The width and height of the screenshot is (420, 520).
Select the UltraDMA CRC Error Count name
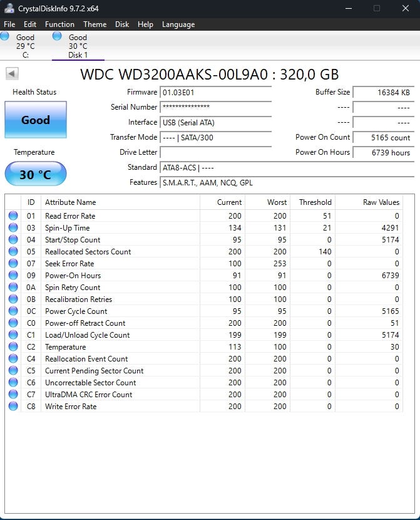(x=88, y=395)
